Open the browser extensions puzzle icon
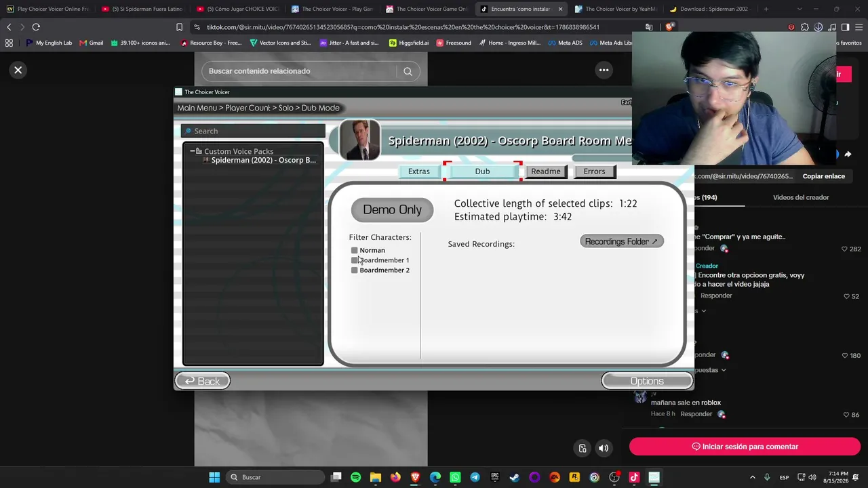Image resolution: width=868 pixels, height=488 pixels. pyautogui.click(x=805, y=27)
